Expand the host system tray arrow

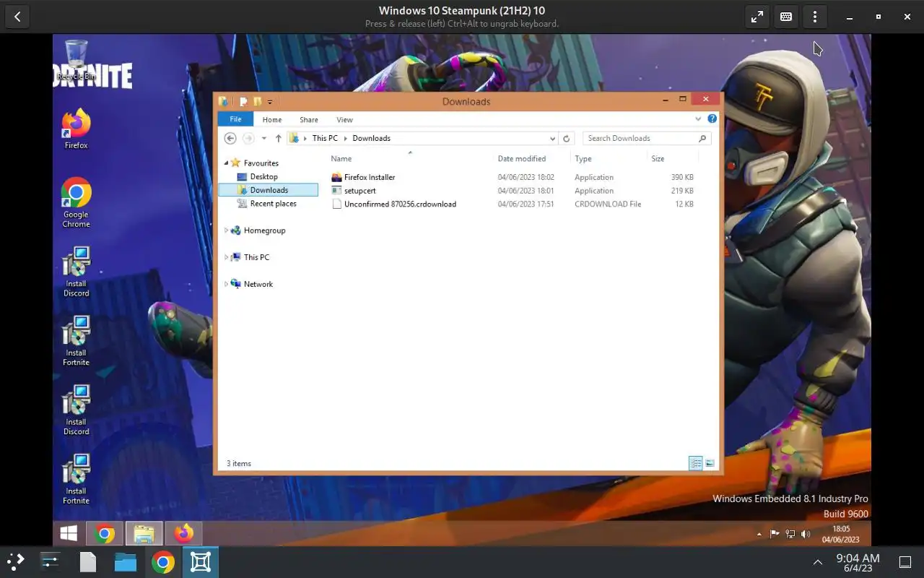pyautogui.click(x=818, y=562)
